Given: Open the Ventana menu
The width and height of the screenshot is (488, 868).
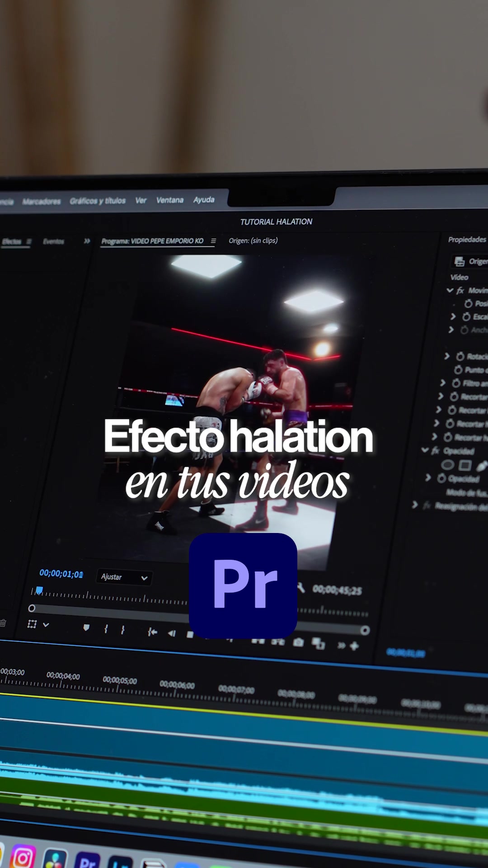Looking at the screenshot, I should click(x=170, y=200).
